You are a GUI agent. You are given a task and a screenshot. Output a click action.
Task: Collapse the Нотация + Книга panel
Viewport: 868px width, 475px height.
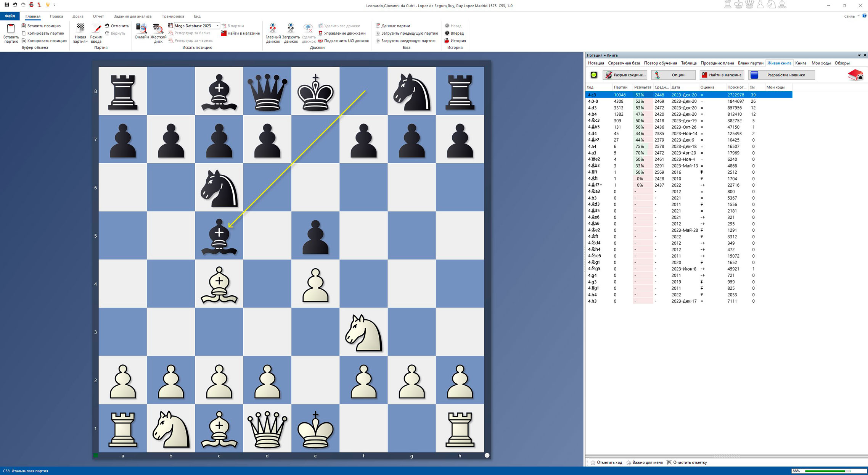point(859,55)
